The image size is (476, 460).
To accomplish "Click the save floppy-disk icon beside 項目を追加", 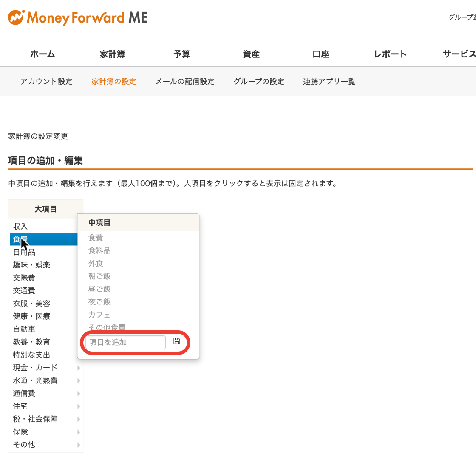I will coord(177,341).
